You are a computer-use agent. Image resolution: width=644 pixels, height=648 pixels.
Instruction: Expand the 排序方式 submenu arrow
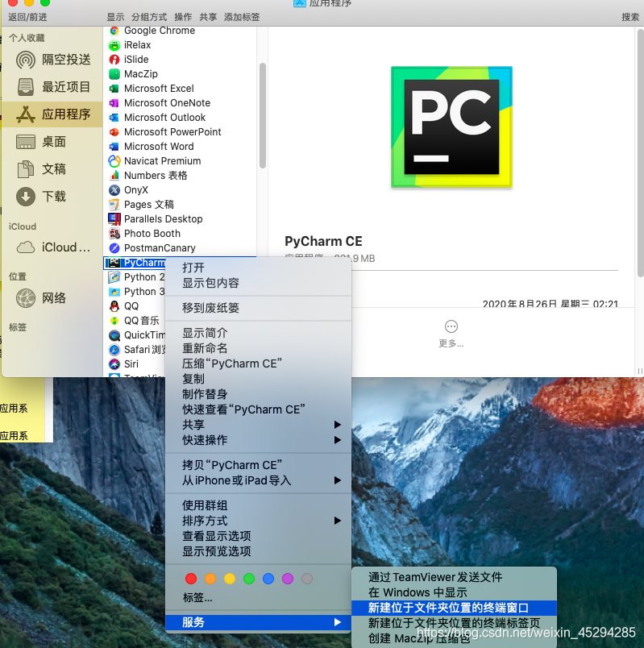coord(337,521)
